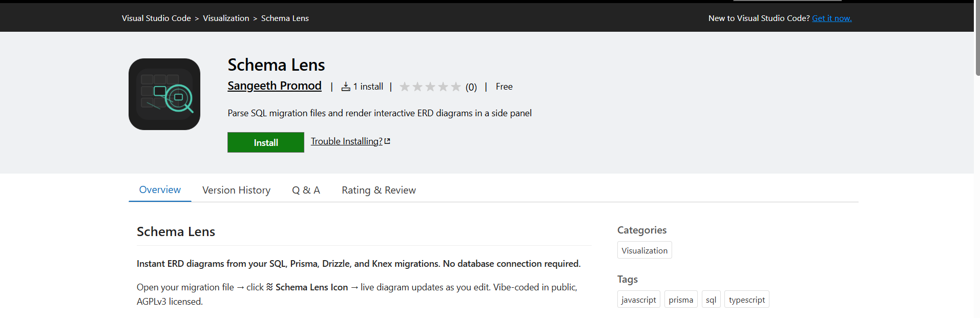This screenshot has width=980, height=318.
Task: Click the Visualization category chip
Action: pyautogui.click(x=644, y=250)
